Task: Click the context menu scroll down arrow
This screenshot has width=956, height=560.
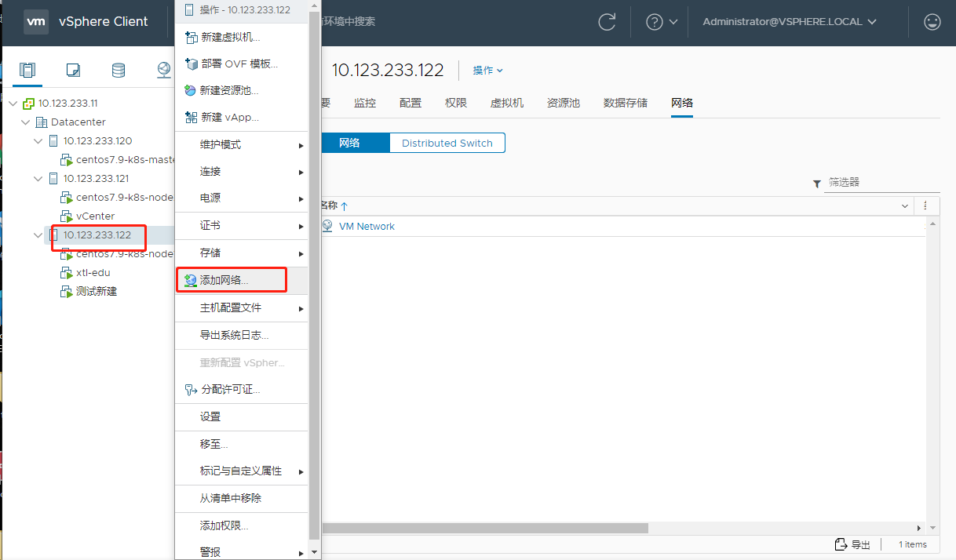Action: [x=315, y=552]
